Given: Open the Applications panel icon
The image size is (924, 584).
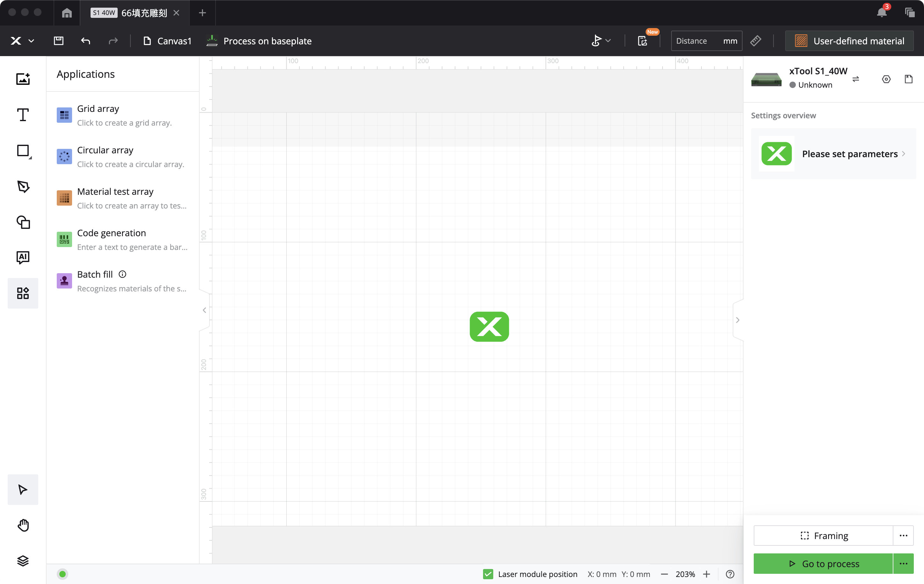Looking at the screenshot, I should (x=23, y=293).
